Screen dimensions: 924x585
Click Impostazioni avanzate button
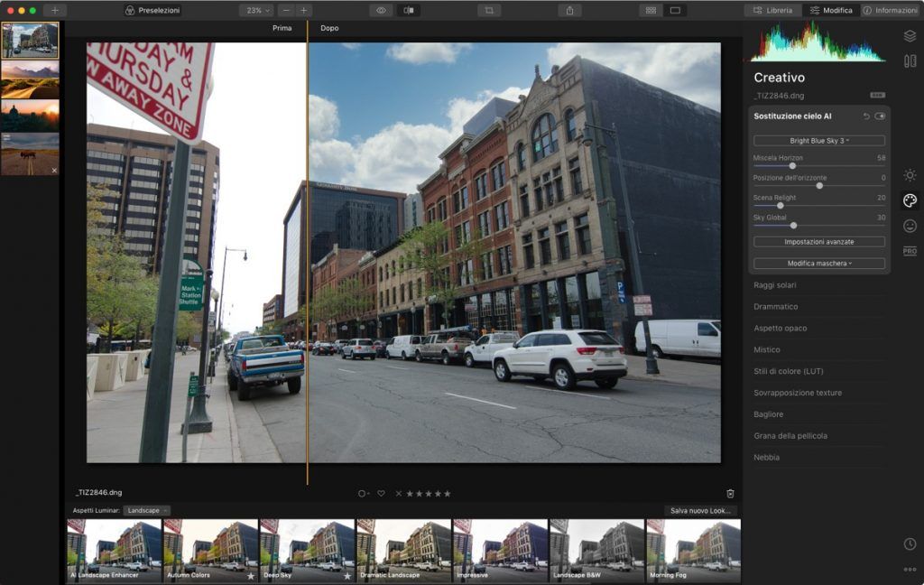(819, 242)
